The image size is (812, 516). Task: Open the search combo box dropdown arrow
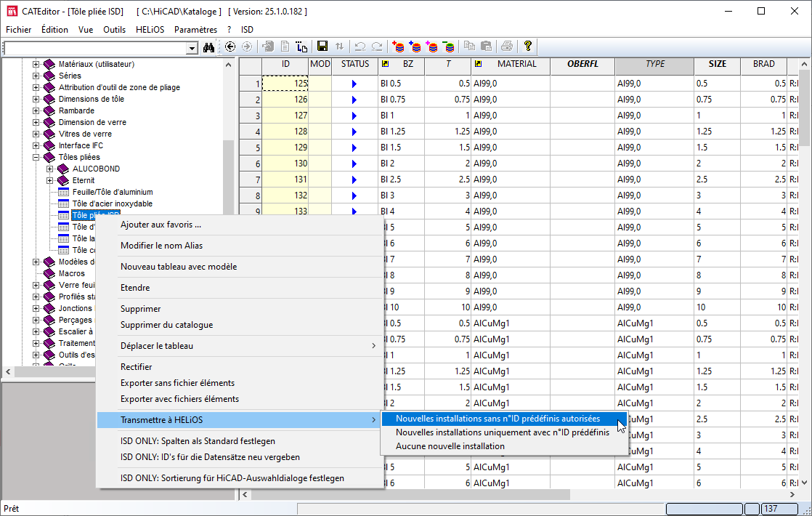coord(192,48)
